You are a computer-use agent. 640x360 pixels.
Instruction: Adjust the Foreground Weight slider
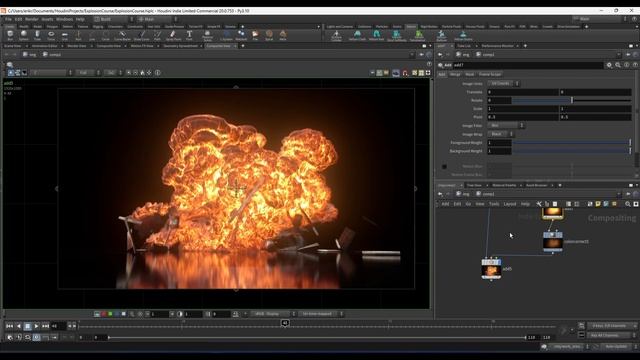[x=571, y=142]
